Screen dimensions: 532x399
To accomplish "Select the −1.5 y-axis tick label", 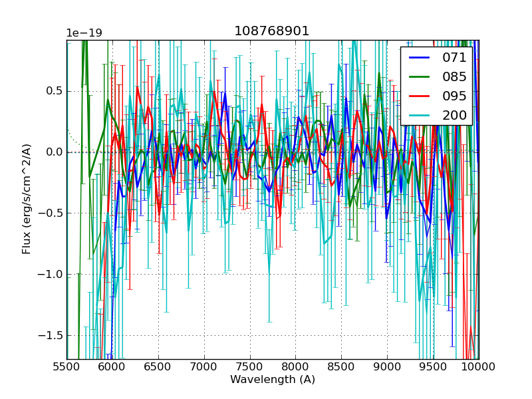I will 49,336.
